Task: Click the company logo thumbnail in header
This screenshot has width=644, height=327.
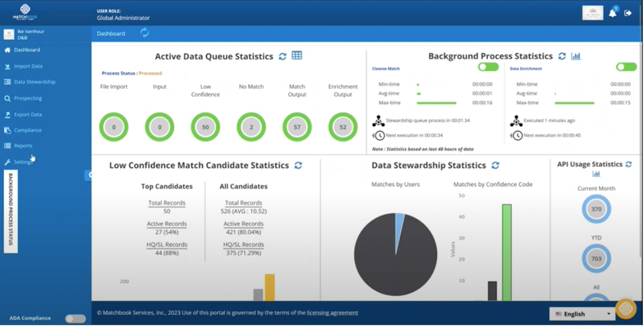Action: pyautogui.click(x=592, y=13)
